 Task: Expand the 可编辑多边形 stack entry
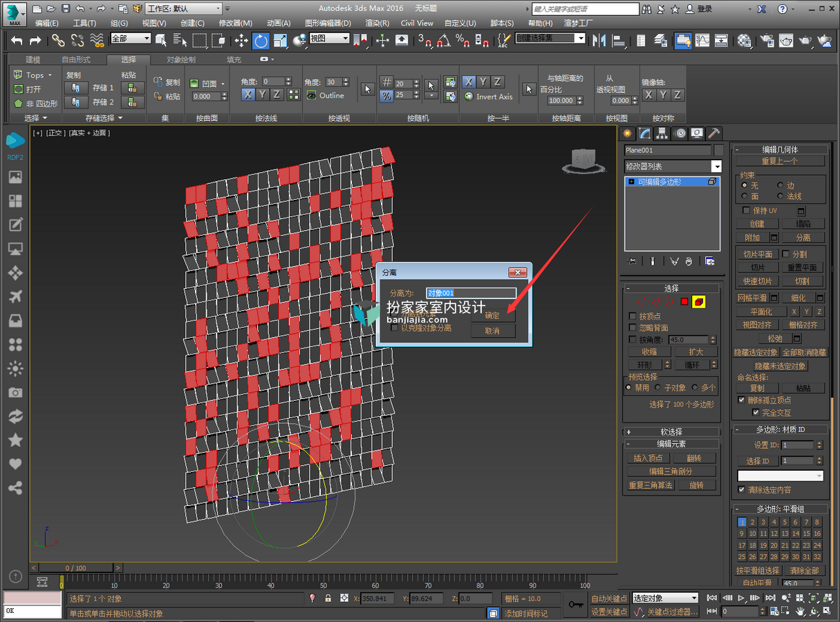coord(631,182)
